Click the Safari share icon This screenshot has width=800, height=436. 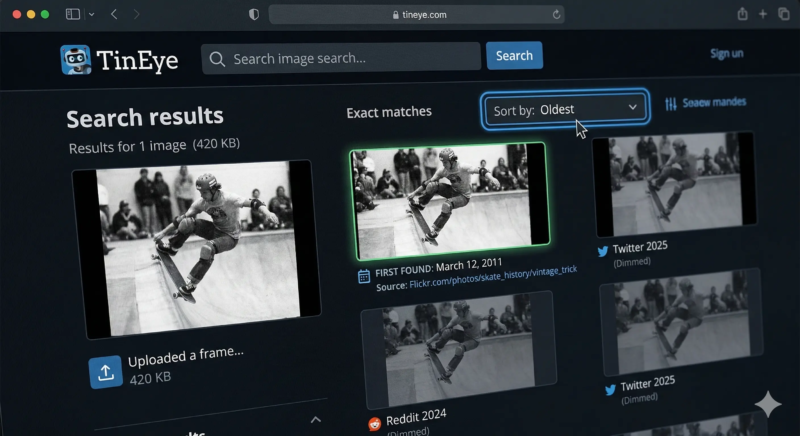[742, 14]
